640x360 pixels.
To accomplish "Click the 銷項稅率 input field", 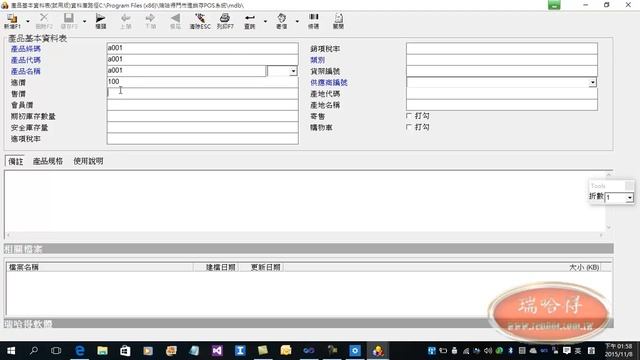I will coord(502,48).
